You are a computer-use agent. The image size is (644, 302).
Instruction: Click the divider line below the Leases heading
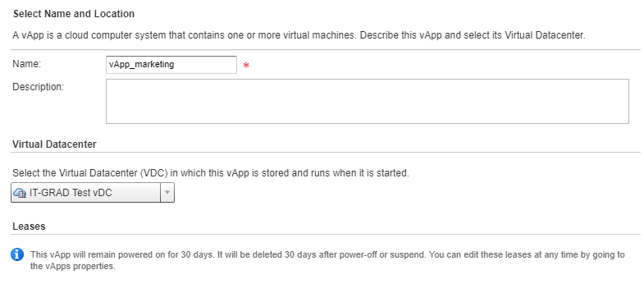point(326,235)
